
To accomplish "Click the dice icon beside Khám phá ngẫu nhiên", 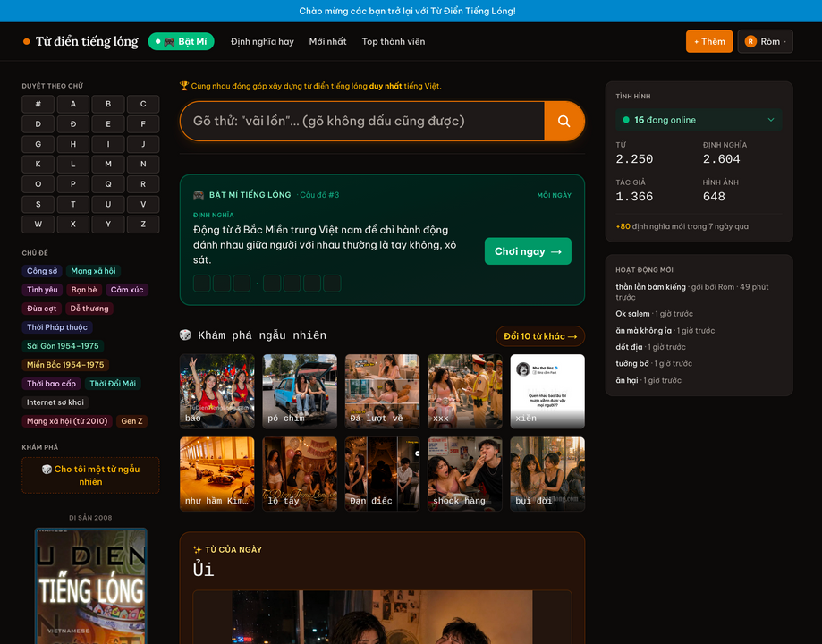I will 185,335.
